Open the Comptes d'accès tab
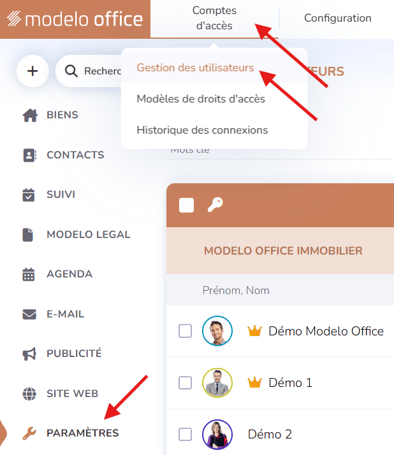Image resolution: width=394 pixels, height=455 pixels. pyautogui.click(x=214, y=18)
